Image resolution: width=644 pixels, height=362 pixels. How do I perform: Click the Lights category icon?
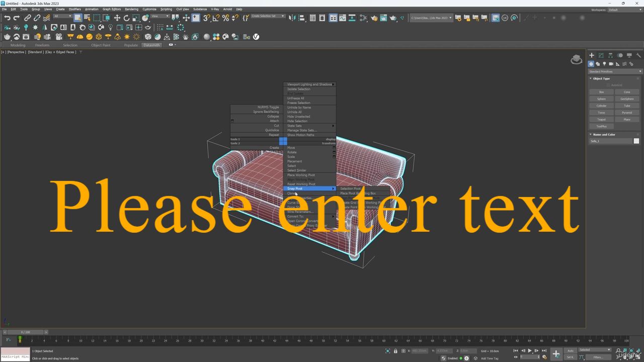point(604,64)
